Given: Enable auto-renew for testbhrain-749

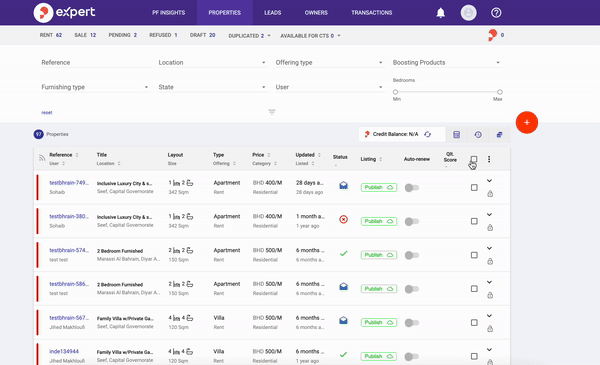Looking at the screenshot, I should 412,187.
